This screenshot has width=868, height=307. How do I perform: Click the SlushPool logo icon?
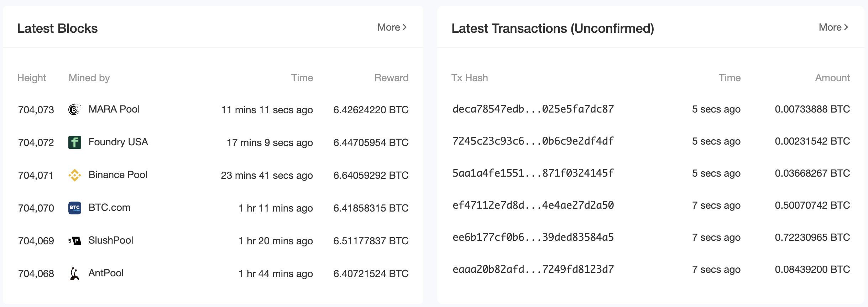coord(75,241)
